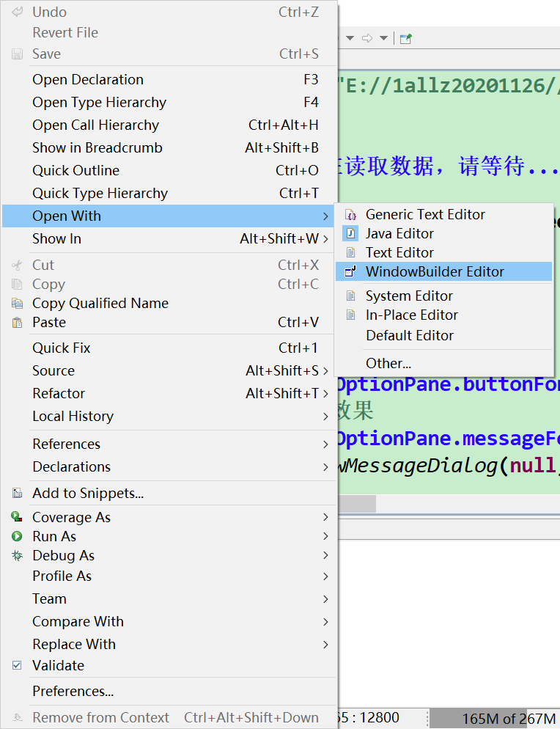Click the Java Editor icon
560x729 pixels.
(351, 233)
